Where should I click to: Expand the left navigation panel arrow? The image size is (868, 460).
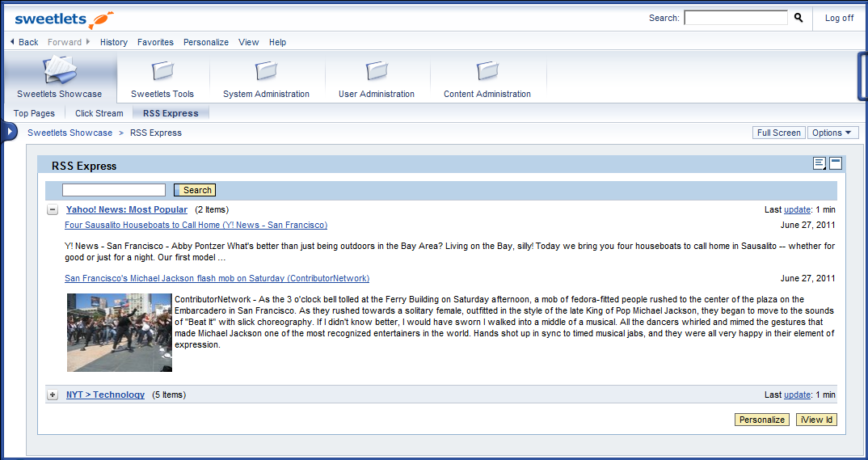point(9,133)
